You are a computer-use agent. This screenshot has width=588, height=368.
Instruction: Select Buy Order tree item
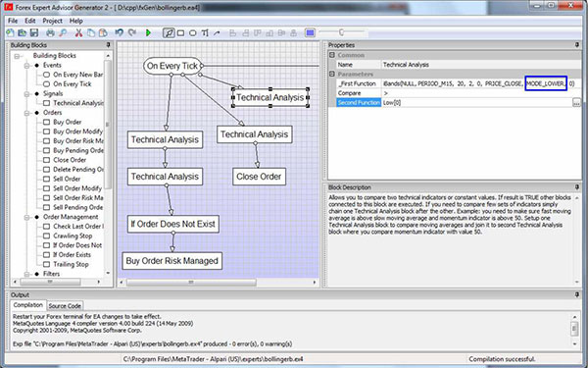click(x=67, y=122)
